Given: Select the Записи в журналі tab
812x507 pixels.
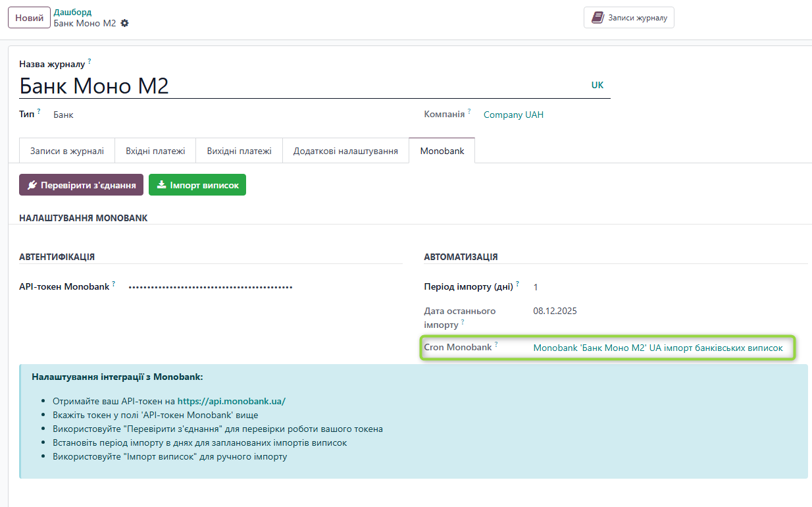Looking at the screenshot, I should point(66,151).
